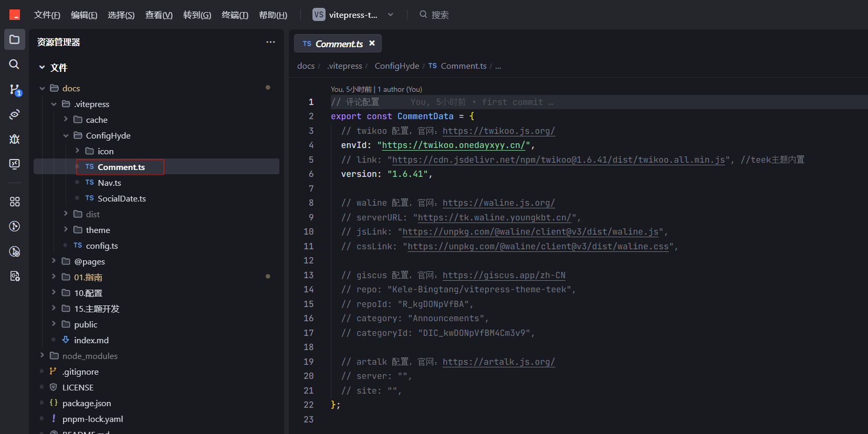Open the 查看(V) menu
The image size is (868, 434).
click(159, 15)
